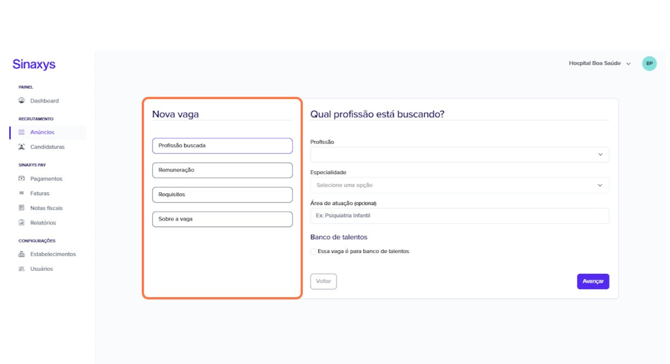The image size is (670, 364).
Task: Open Dashboard page
Action: (x=44, y=101)
